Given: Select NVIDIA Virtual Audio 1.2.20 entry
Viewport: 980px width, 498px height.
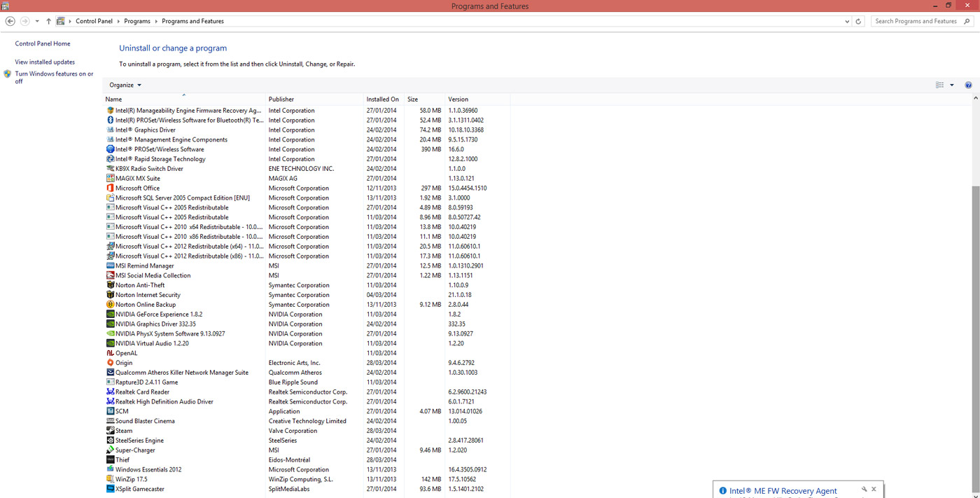Looking at the screenshot, I should [307, 344].
